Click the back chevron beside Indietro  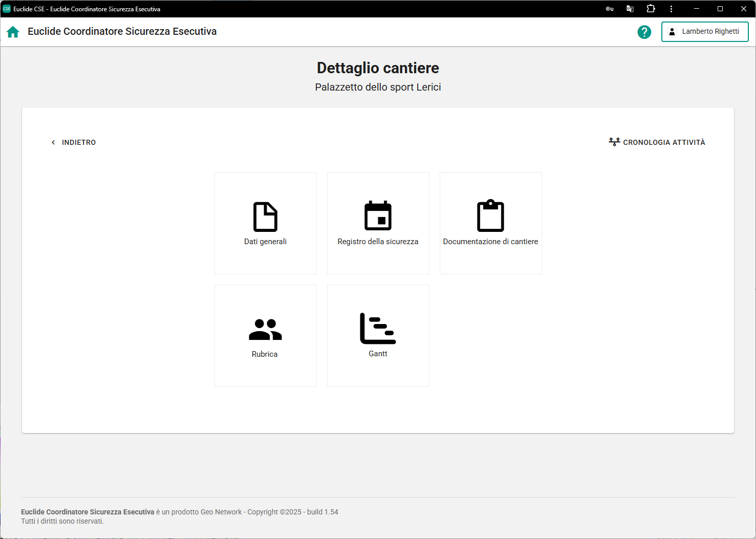[53, 142]
